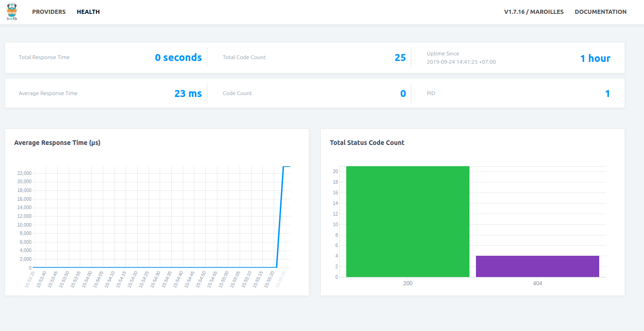Click the Code Count value '0'

coord(403,94)
